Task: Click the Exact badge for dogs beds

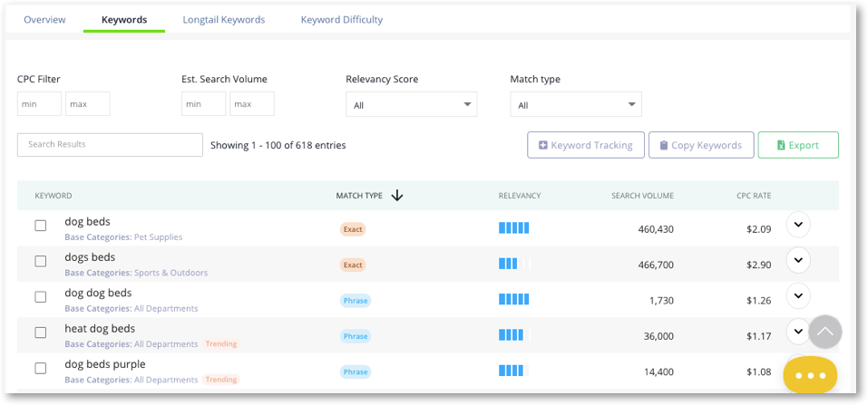Action: 353,265
